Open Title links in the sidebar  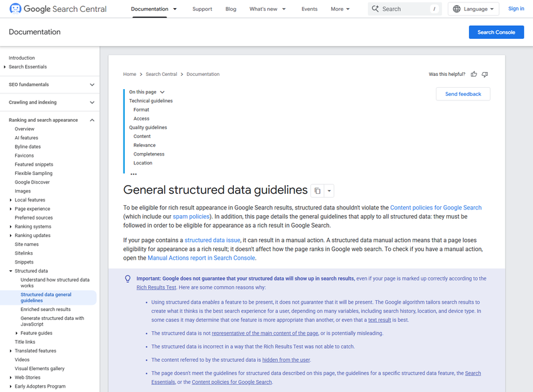[25, 342]
